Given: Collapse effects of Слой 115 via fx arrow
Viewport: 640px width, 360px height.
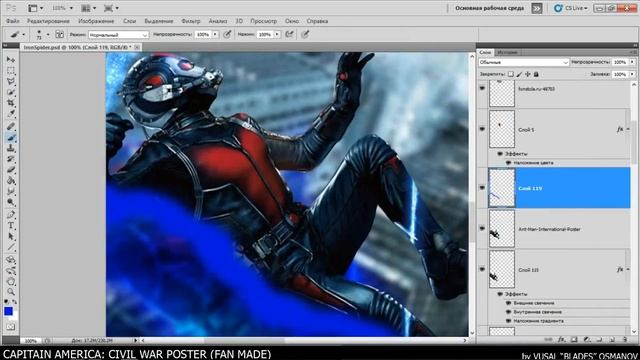Looking at the screenshot, I should (628, 269).
